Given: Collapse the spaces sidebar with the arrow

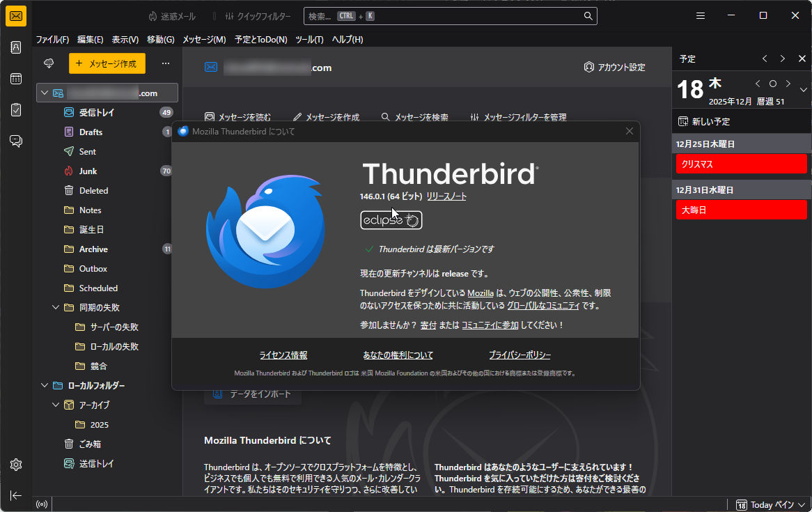Looking at the screenshot, I should tap(15, 495).
